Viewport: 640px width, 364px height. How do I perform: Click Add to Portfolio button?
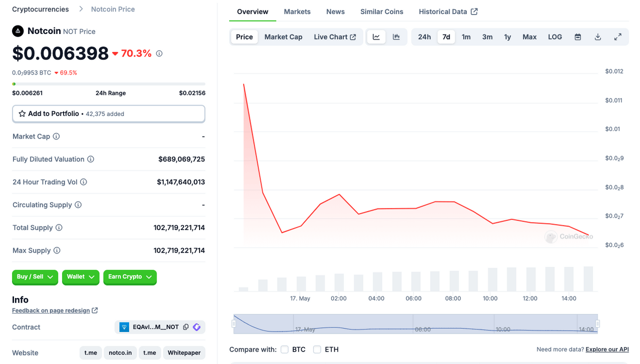(109, 114)
